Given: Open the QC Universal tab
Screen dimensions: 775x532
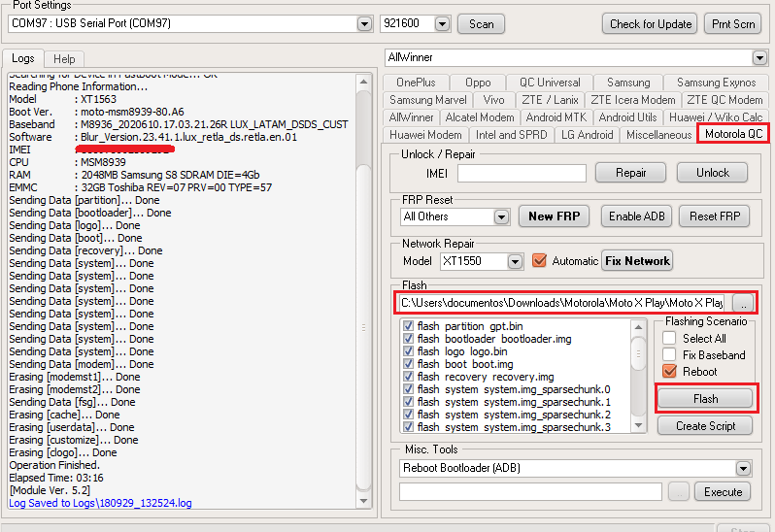Looking at the screenshot, I should (550, 83).
